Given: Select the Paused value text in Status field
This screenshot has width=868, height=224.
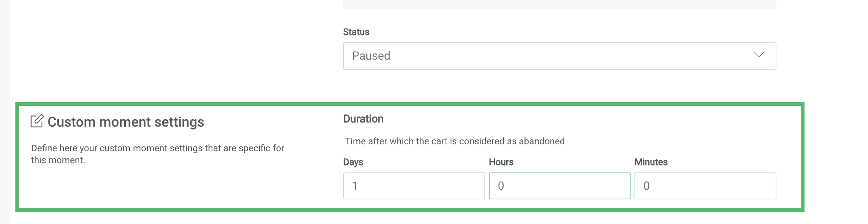Looking at the screenshot, I should pos(371,56).
